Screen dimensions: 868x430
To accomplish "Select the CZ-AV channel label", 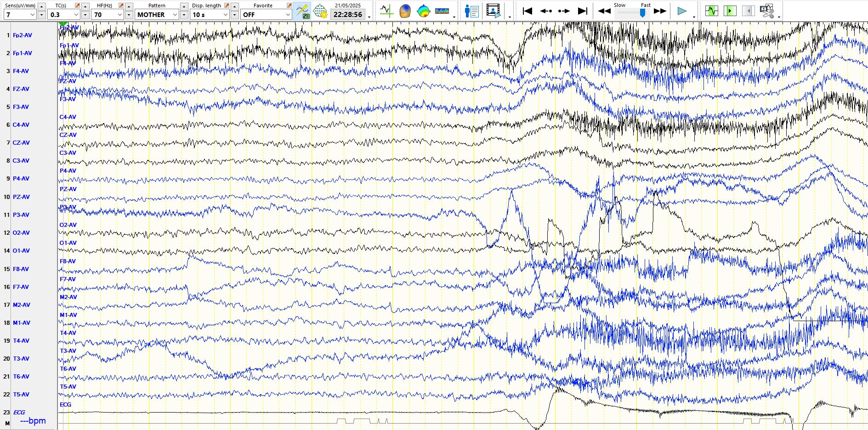I will point(21,142).
